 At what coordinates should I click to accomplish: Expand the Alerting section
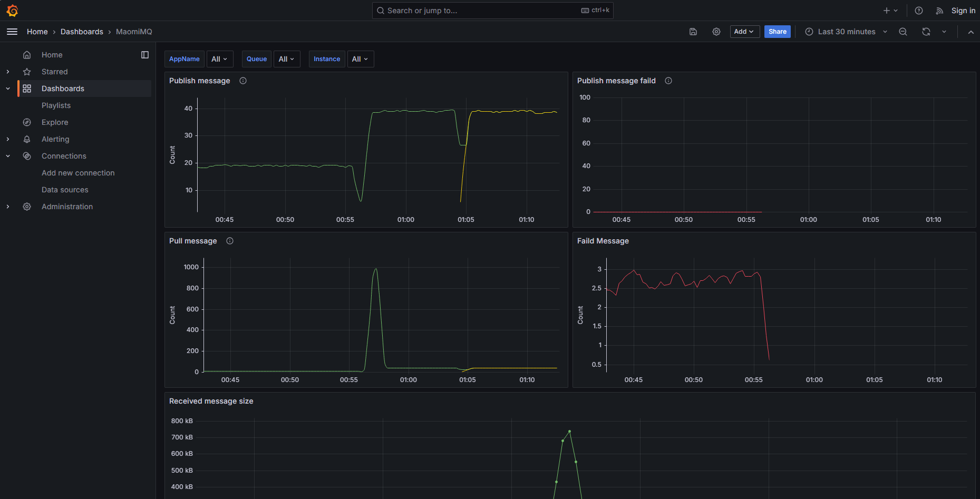pos(8,139)
